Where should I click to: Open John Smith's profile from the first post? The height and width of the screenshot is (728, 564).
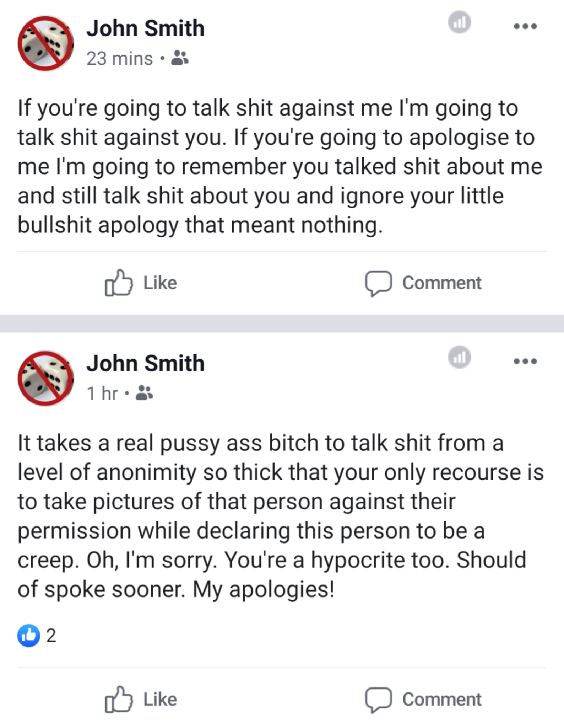pos(146,28)
